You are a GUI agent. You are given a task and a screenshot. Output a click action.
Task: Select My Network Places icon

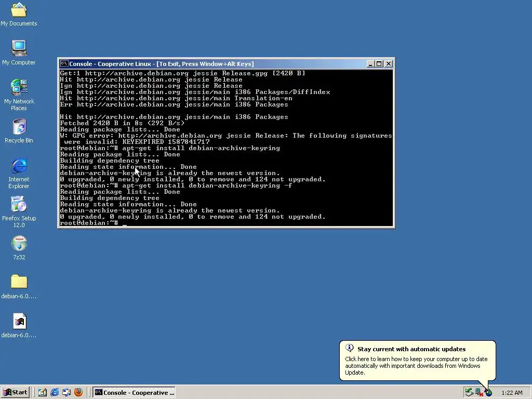tap(19, 95)
